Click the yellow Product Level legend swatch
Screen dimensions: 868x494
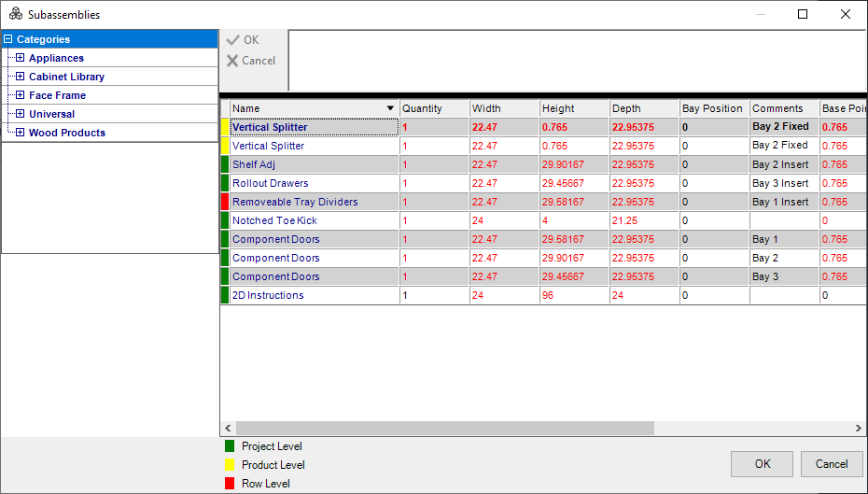230,465
